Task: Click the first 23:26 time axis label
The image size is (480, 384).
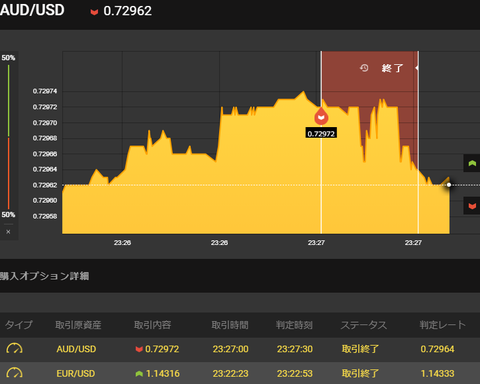Action: click(122, 243)
